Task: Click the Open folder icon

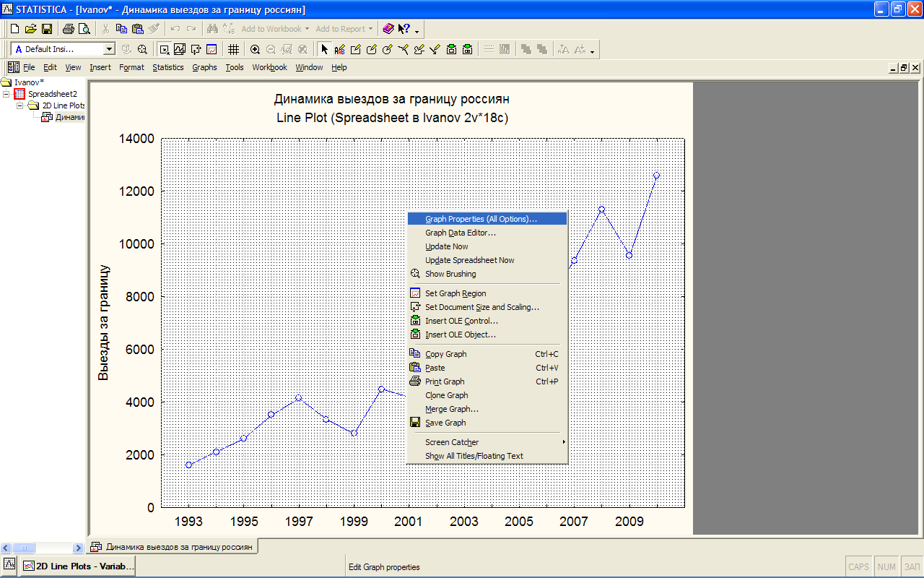Action: point(30,29)
